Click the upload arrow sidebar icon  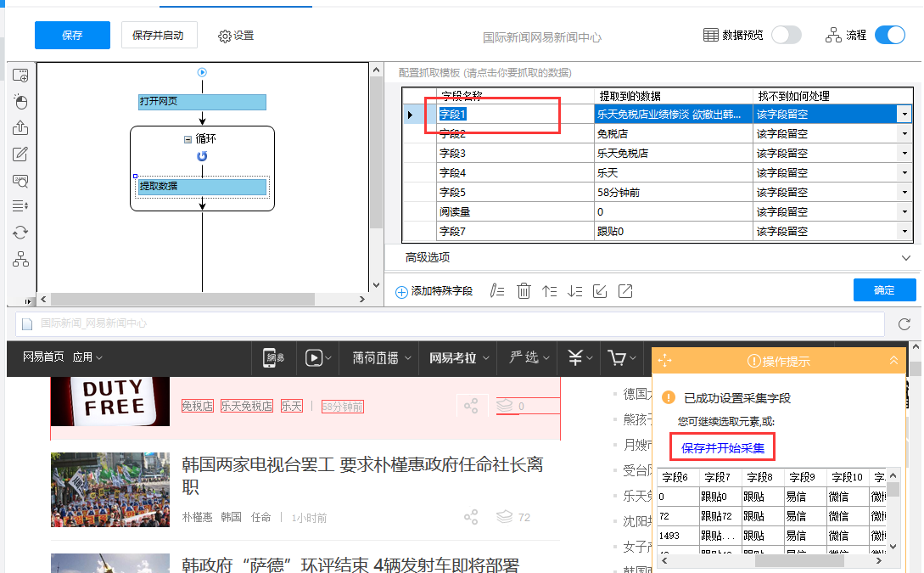tap(20, 127)
